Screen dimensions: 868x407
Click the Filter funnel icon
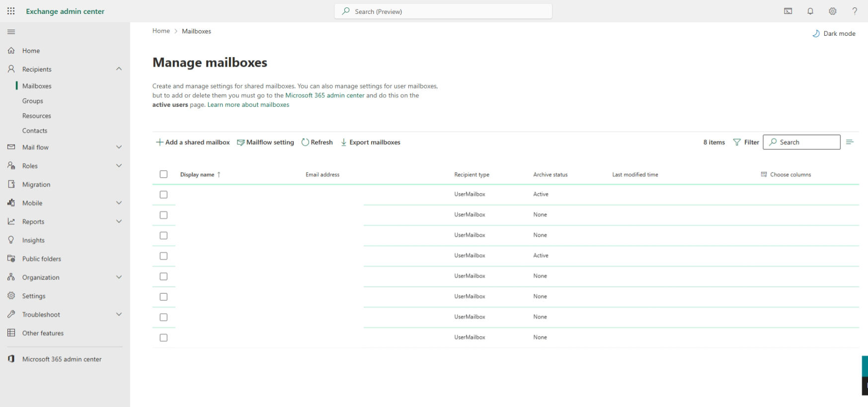[737, 142]
